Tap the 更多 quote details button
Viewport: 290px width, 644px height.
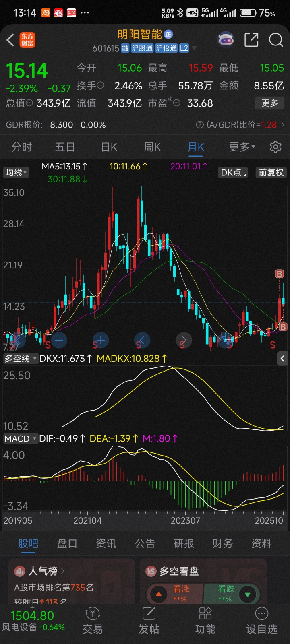point(270,103)
